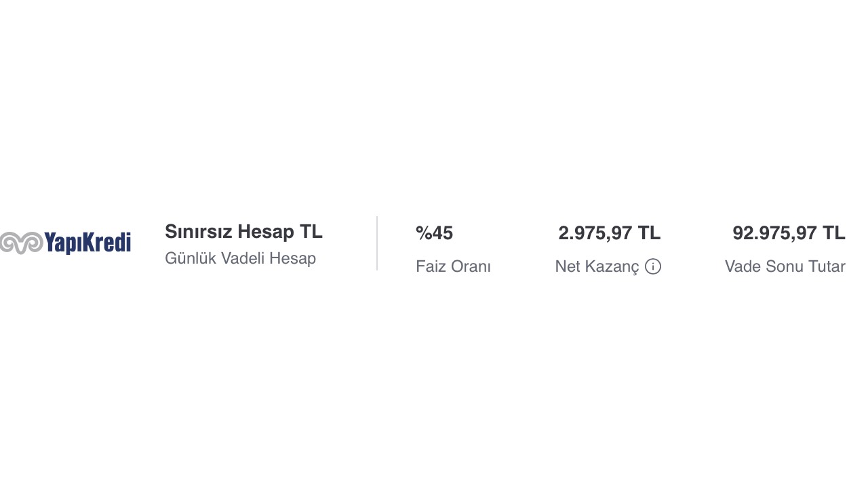Select the Günlük Vadeli Hesap subtitle
The height and width of the screenshot is (488, 868).
240,258
